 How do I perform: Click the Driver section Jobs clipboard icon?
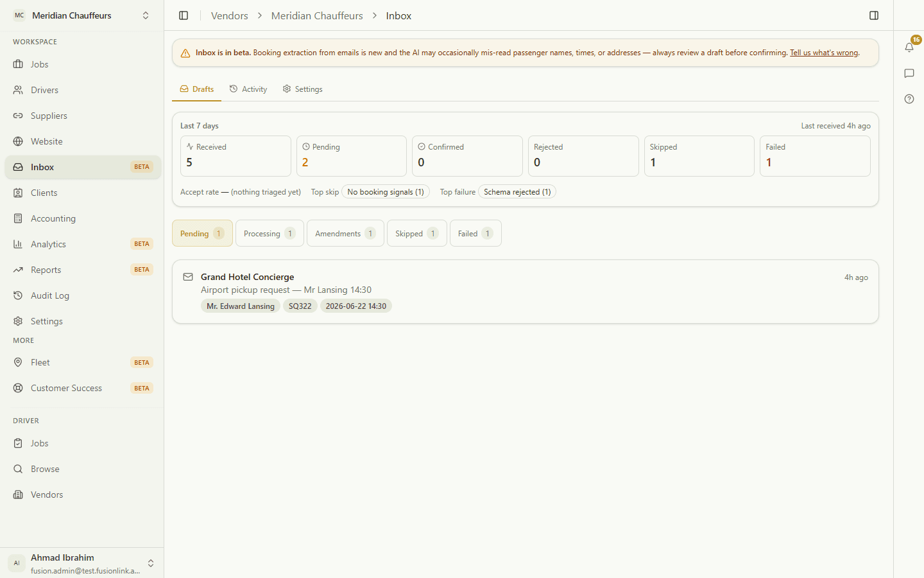click(x=18, y=443)
